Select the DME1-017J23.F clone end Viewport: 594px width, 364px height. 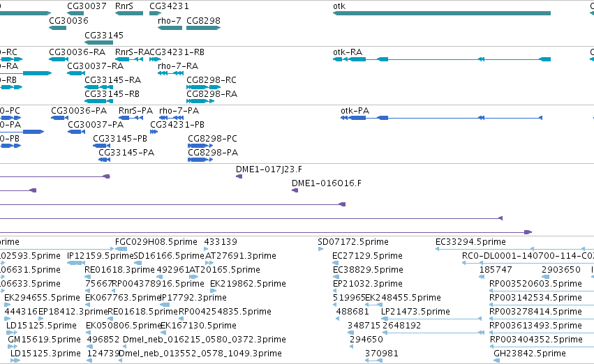coord(239,176)
